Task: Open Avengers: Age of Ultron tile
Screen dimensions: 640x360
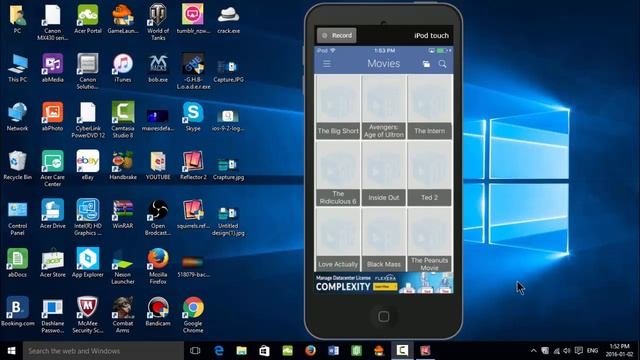Action: coord(384,107)
